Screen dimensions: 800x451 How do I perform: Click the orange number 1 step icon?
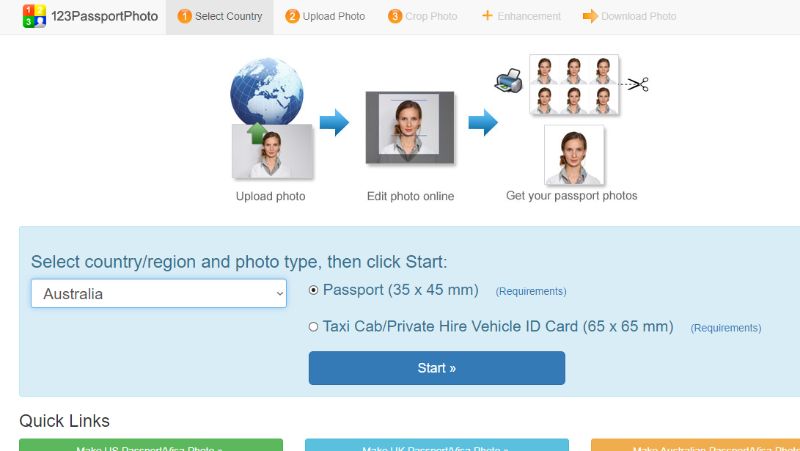coord(184,16)
